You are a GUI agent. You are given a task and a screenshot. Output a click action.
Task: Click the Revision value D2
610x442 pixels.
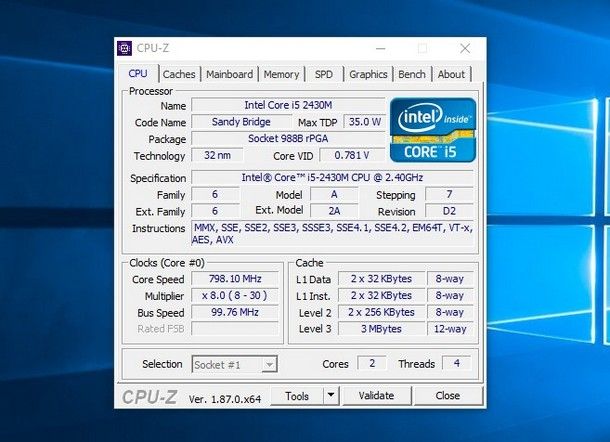[x=449, y=211]
